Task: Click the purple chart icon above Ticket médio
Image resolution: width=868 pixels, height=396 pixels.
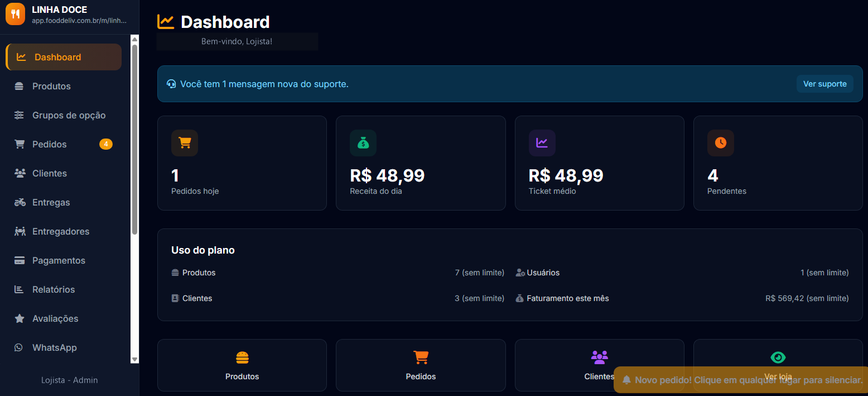Action: pos(542,143)
